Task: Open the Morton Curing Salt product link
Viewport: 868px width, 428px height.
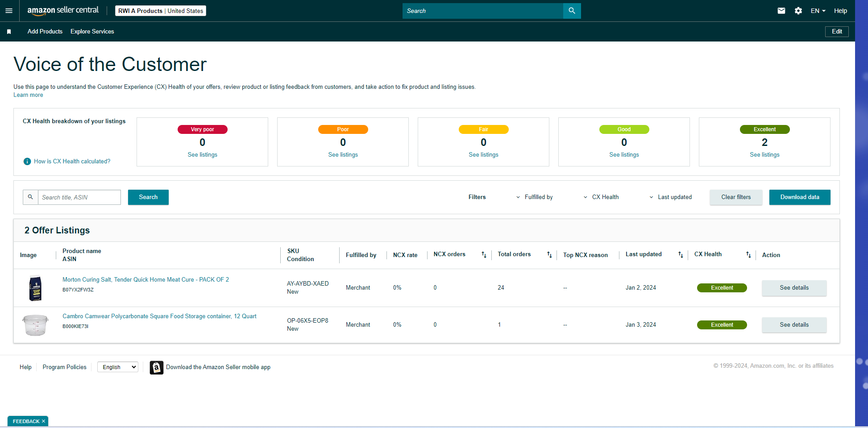Action: click(145, 280)
